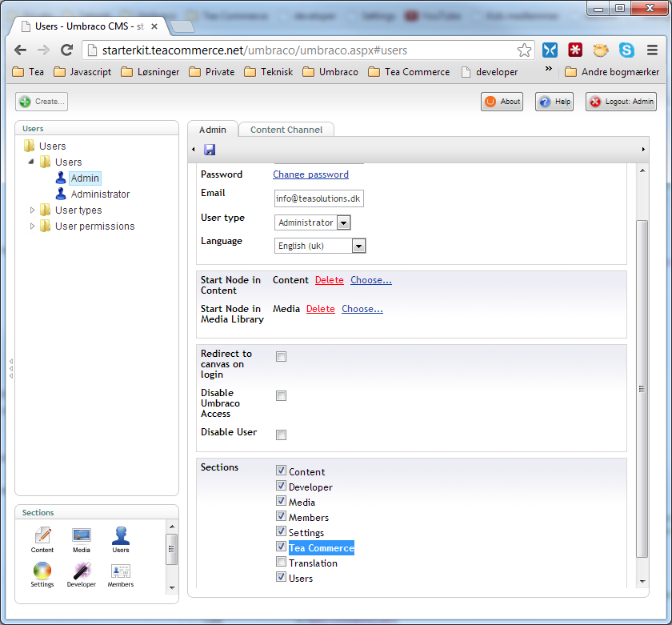Screen dimensions: 672x625
Task: Uncheck the Media section checkbox
Action: [281, 501]
